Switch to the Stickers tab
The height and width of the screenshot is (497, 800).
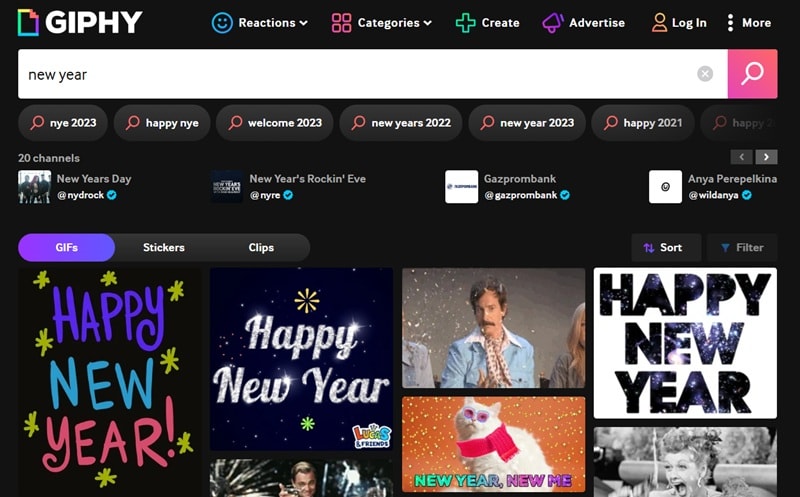point(164,247)
